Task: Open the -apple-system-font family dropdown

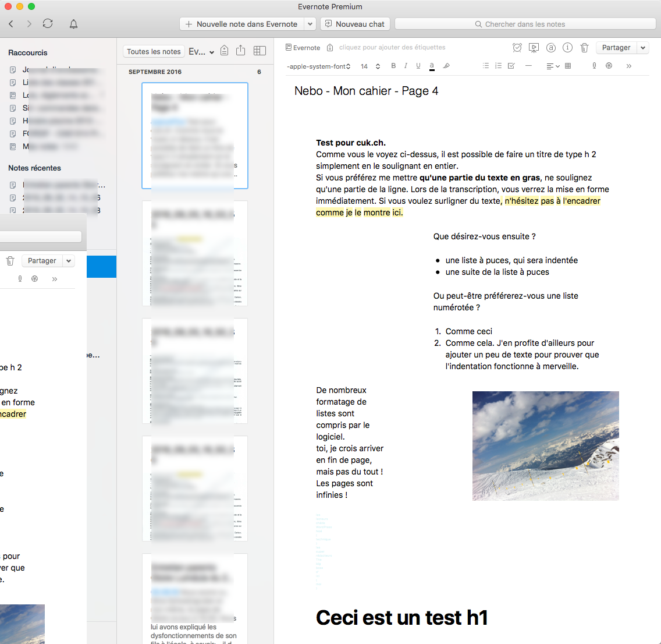Action: coord(319,66)
